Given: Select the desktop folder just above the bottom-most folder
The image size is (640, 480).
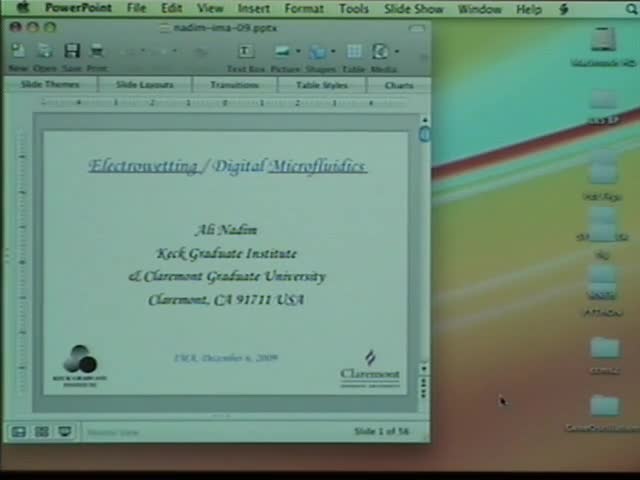Looking at the screenshot, I should (x=605, y=348).
